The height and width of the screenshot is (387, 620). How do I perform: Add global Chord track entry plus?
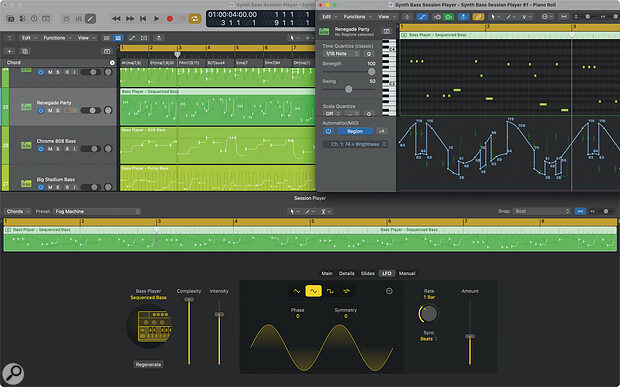pos(112,63)
